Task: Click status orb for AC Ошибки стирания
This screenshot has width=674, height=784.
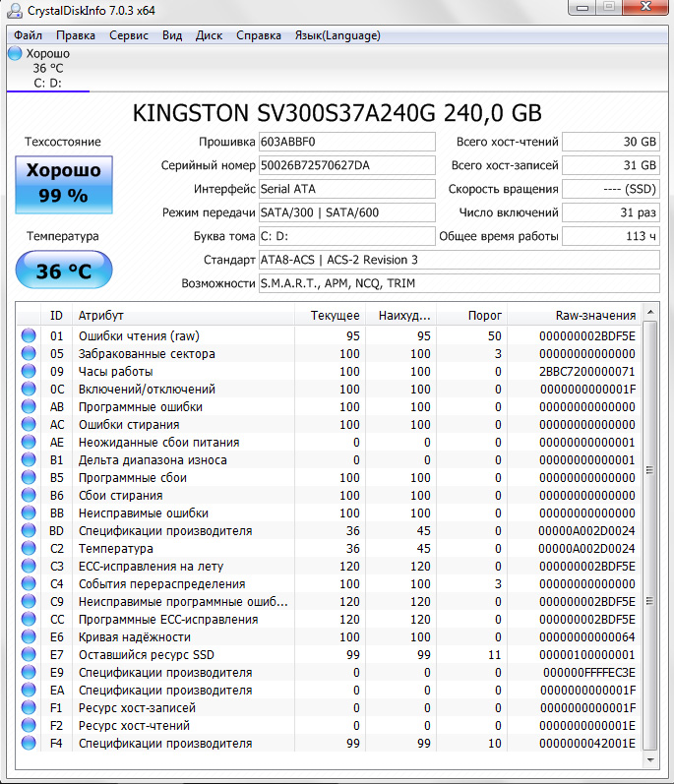Action: tap(29, 424)
